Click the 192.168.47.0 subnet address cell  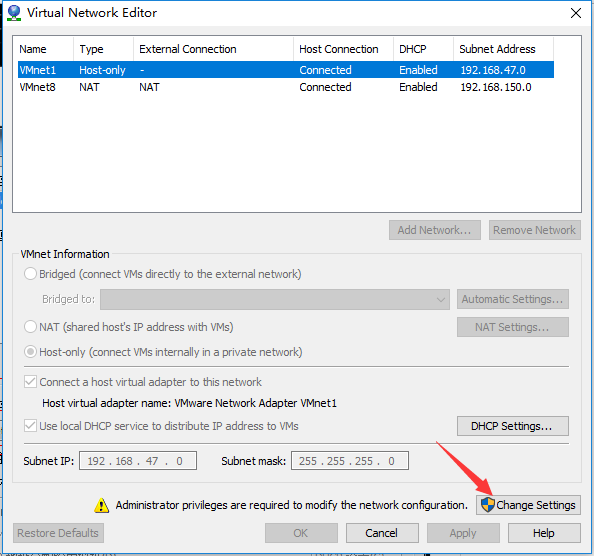click(x=493, y=70)
